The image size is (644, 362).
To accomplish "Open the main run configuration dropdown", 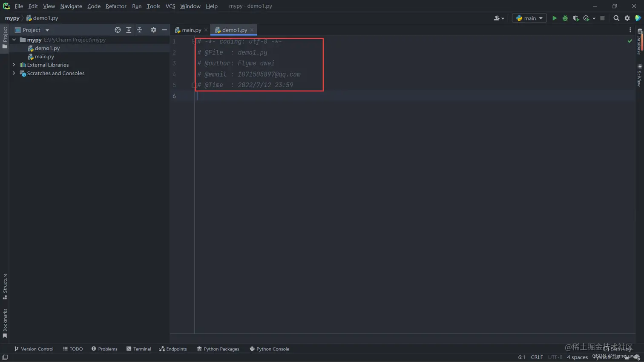I will pyautogui.click(x=529, y=18).
